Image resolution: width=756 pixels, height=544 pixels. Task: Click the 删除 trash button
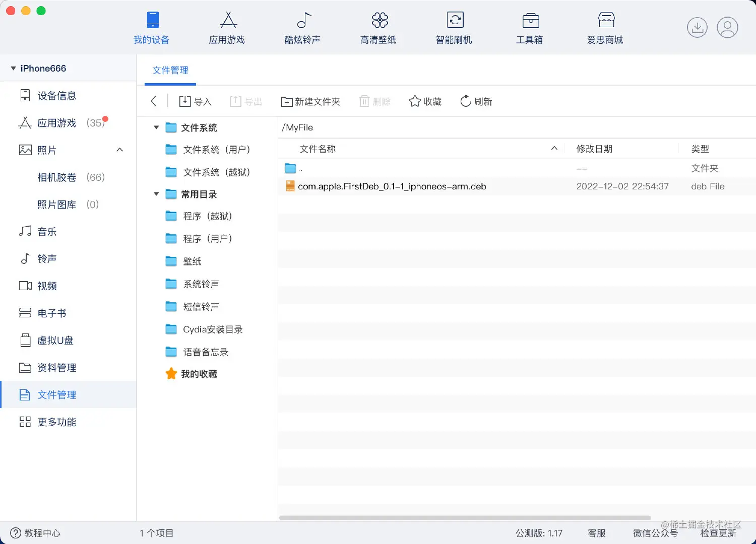pyautogui.click(x=375, y=101)
